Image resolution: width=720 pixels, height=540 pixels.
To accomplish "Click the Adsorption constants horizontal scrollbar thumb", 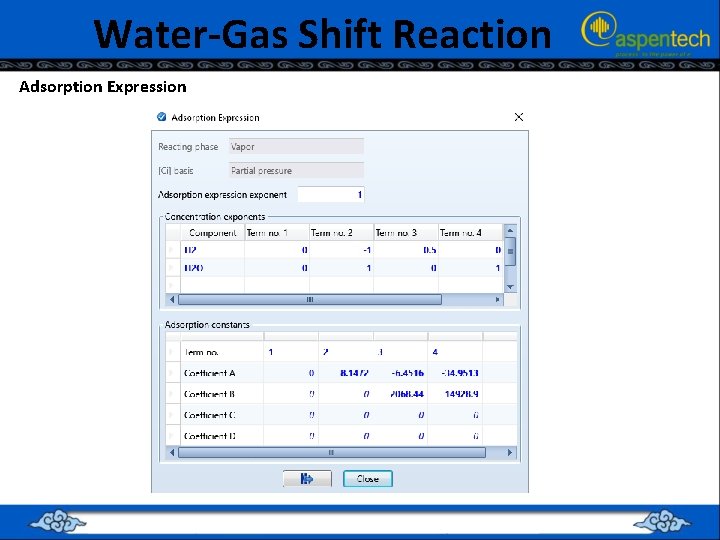I will point(332,452).
